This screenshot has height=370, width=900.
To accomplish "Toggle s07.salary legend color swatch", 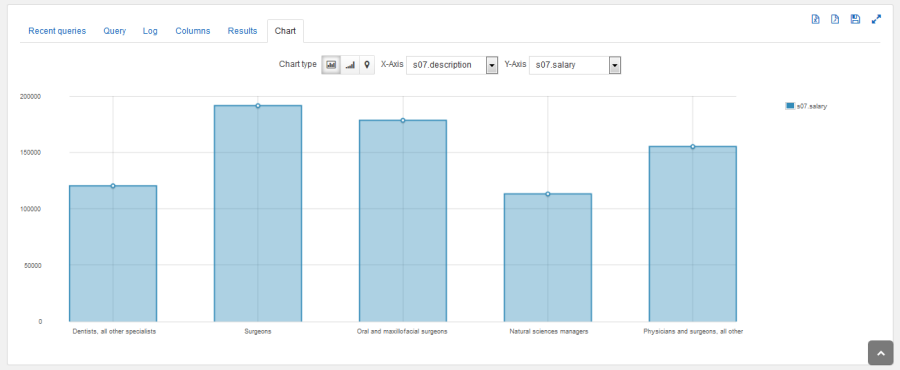I will click(x=790, y=106).
